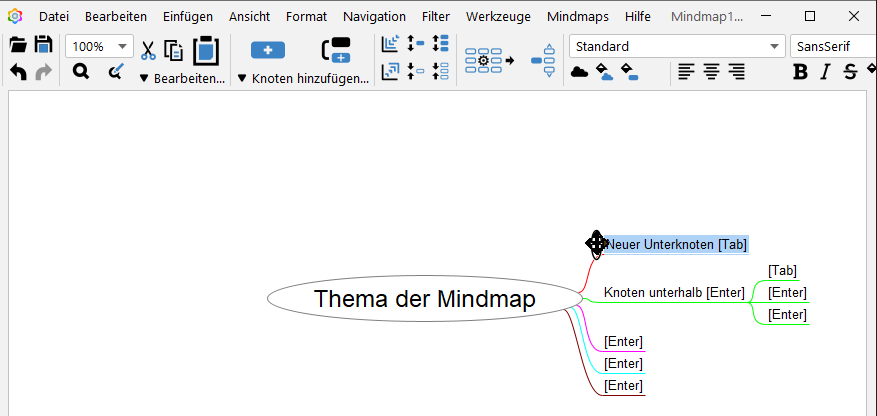Fold one node with inward arrows icon
877x416 pixels.
point(416,72)
